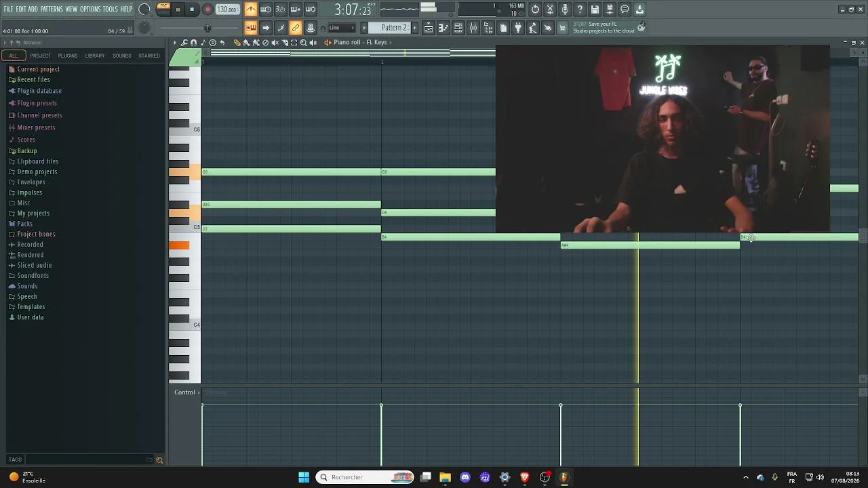
Task: Expand the Channel presets folder
Action: click(x=39, y=115)
